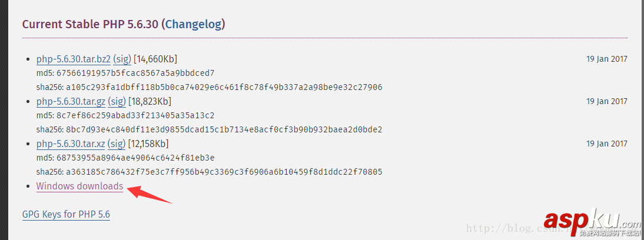Download the php-5.6.30.tar.bz2 file
This screenshot has height=240, width=644.
(73, 59)
